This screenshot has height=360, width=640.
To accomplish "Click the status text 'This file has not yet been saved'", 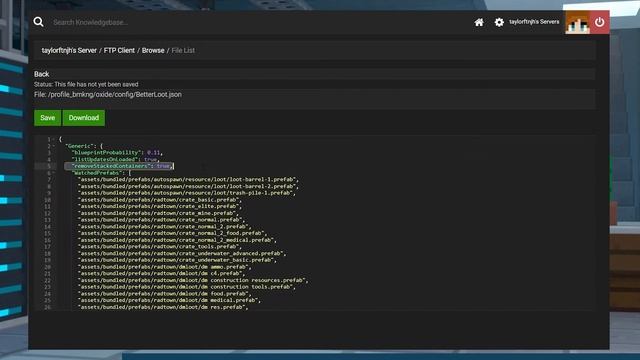I will point(96,84).
